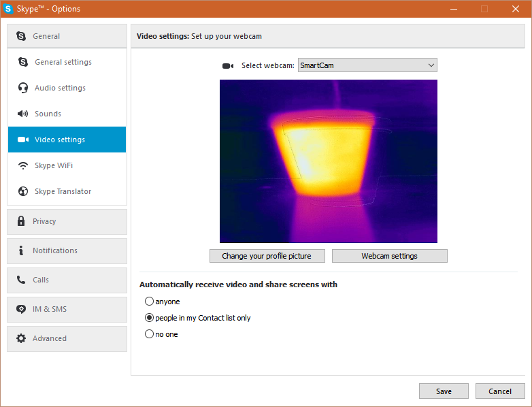Click the Skype icon next to General settings
The height and width of the screenshot is (407, 532).
click(23, 62)
